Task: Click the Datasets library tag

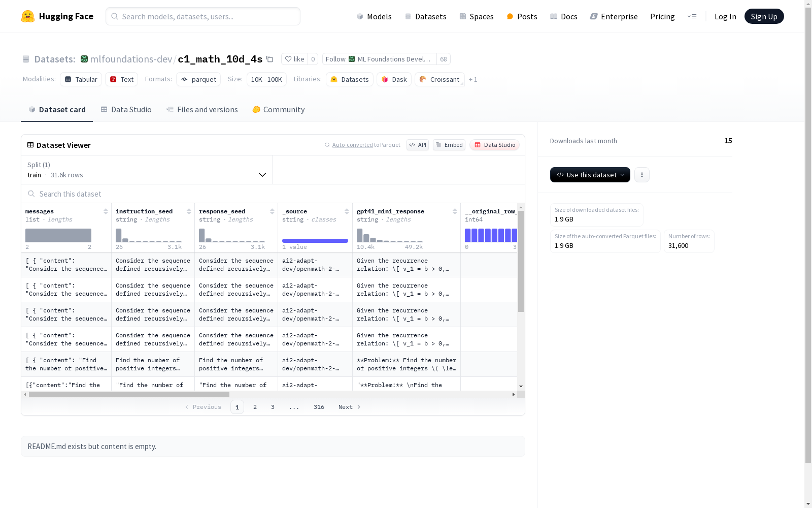Action: coord(350,79)
